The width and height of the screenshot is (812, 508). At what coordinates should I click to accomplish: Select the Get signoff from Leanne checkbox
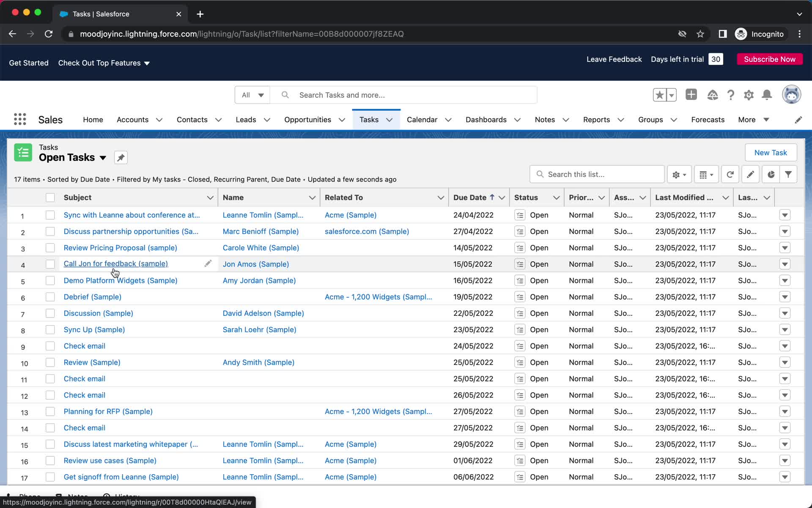[50, 477]
